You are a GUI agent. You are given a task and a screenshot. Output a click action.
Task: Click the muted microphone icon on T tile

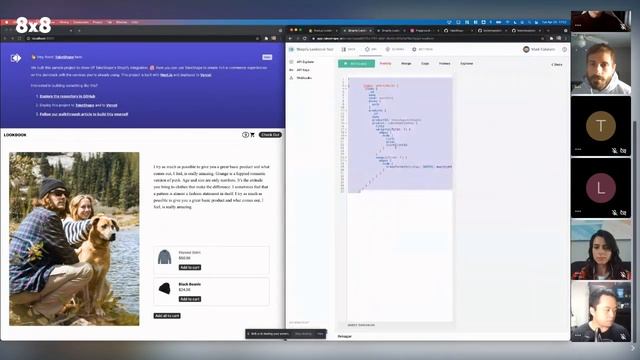(615, 151)
